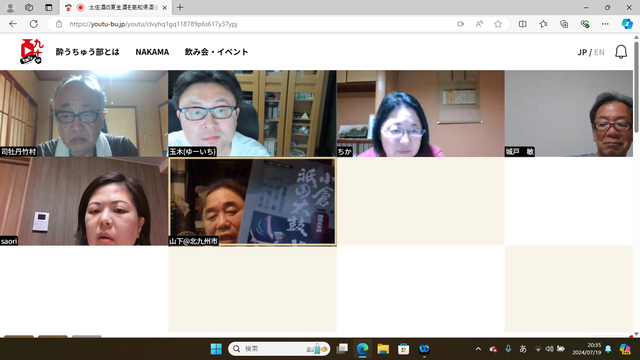The width and height of the screenshot is (640, 360).
Task: Open Microsoft Store from the taskbar
Action: point(404,349)
